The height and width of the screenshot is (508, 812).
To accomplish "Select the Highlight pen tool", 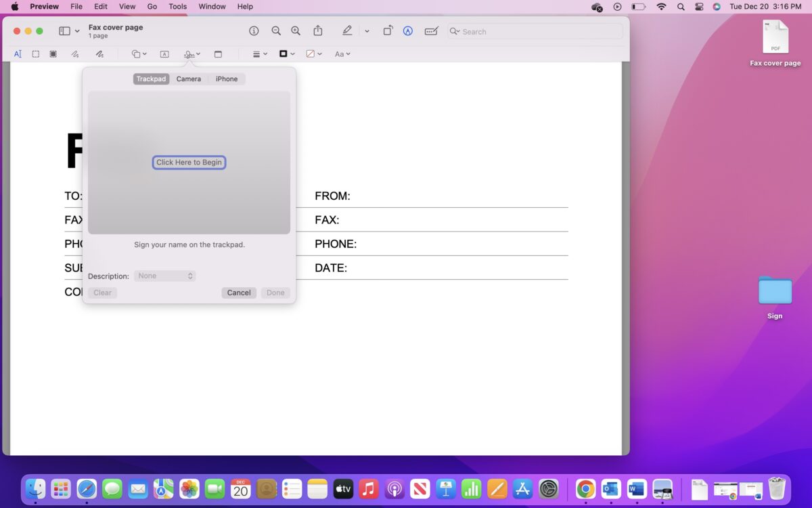I will (x=347, y=31).
